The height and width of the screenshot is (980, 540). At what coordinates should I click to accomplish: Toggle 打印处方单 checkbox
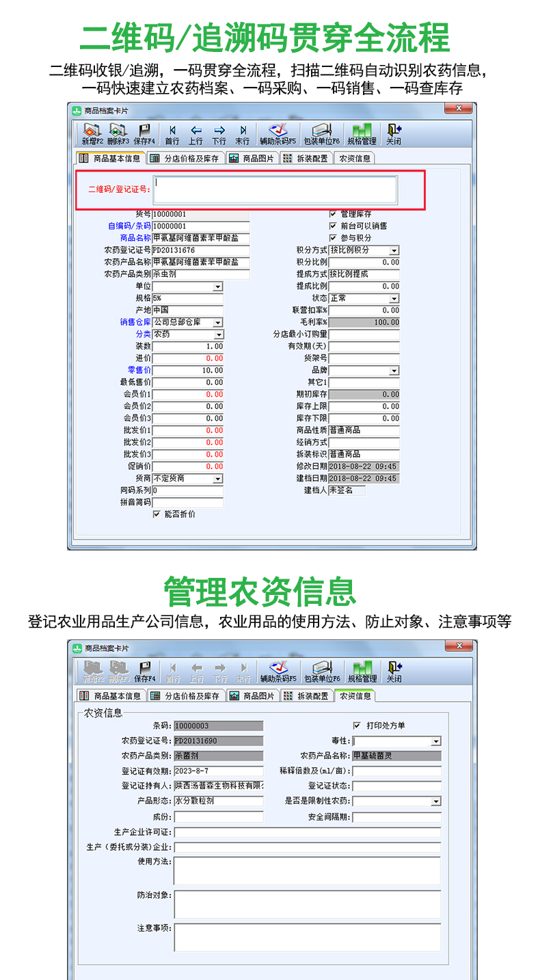tap(356, 725)
